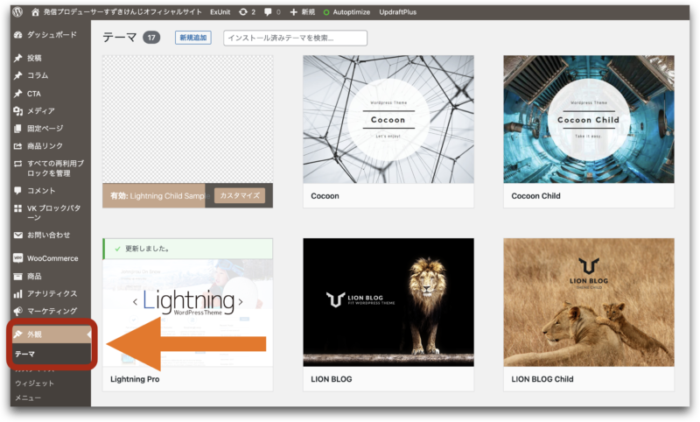
Task: Open the comments bubble icon in admin bar
Action: (268, 12)
